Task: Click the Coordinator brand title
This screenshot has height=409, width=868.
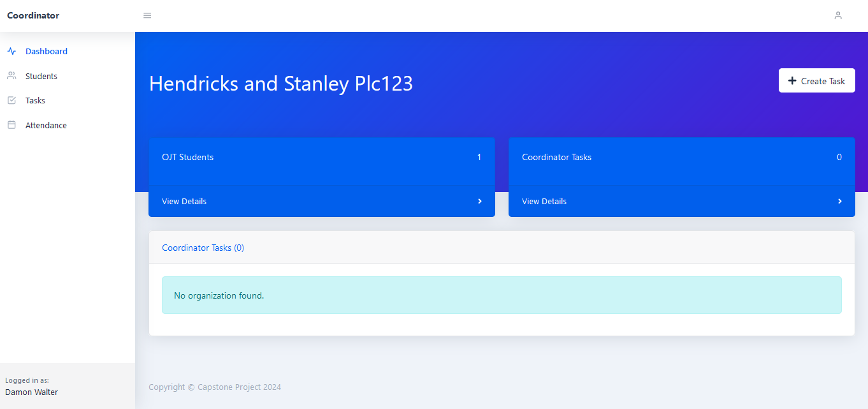Action: point(33,15)
